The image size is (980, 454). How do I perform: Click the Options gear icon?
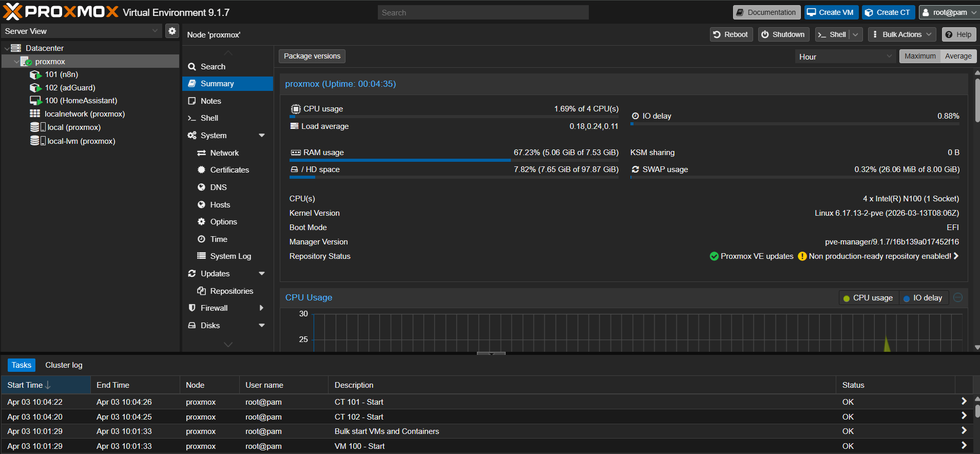(x=201, y=222)
